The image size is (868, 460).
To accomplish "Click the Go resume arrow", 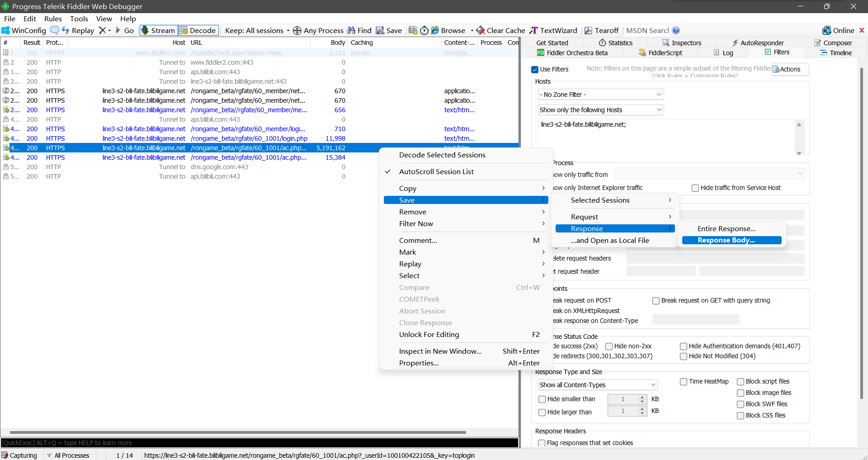I will pyautogui.click(x=124, y=30).
